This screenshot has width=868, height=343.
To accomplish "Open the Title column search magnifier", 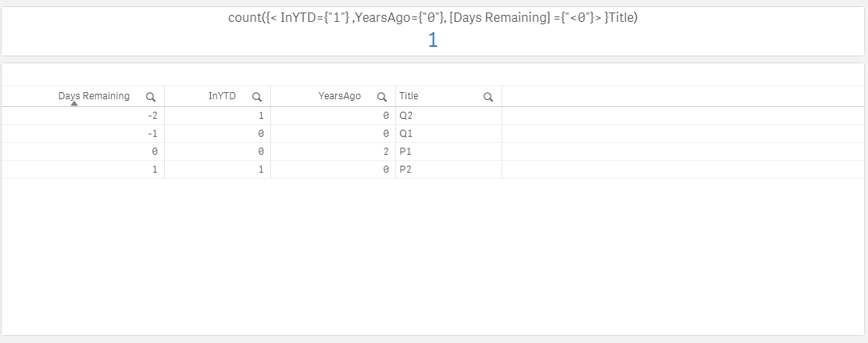I will click(x=488, y=98).
